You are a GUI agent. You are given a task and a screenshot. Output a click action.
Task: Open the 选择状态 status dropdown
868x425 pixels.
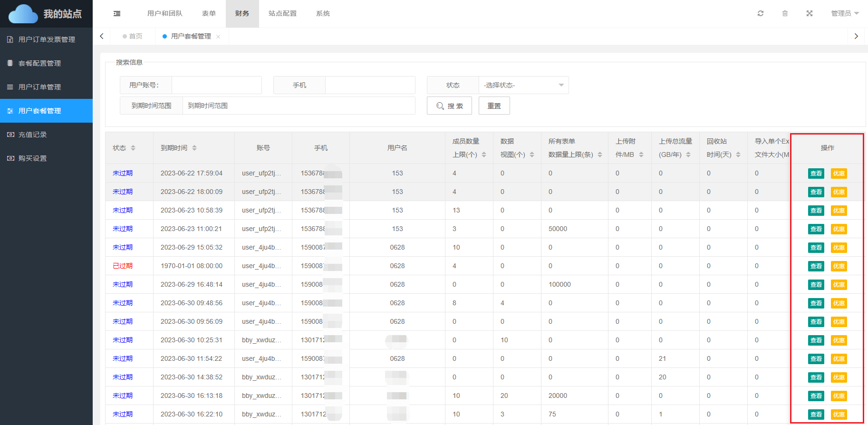tap(523, 85)
